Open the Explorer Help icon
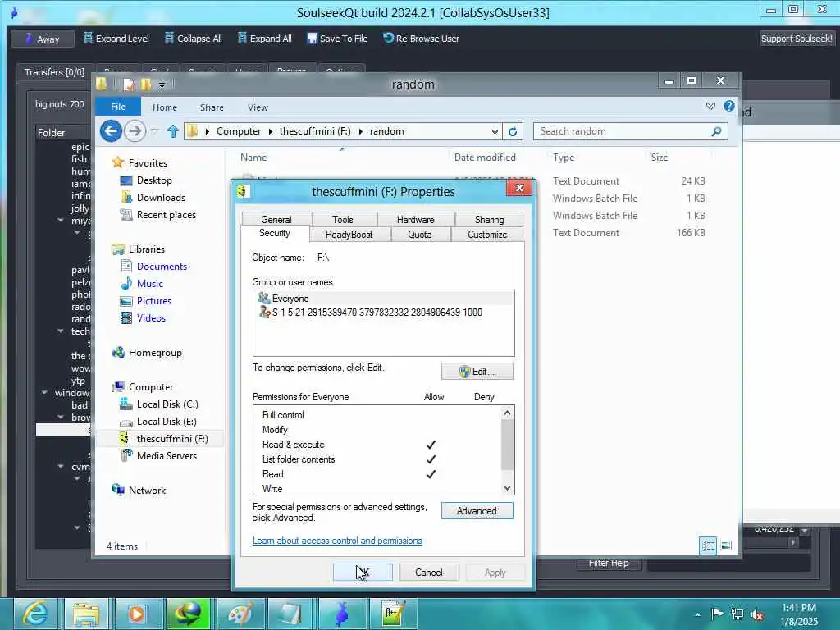Image resolution: width=840 pixels, height=630 pixels. click(729, 106)
